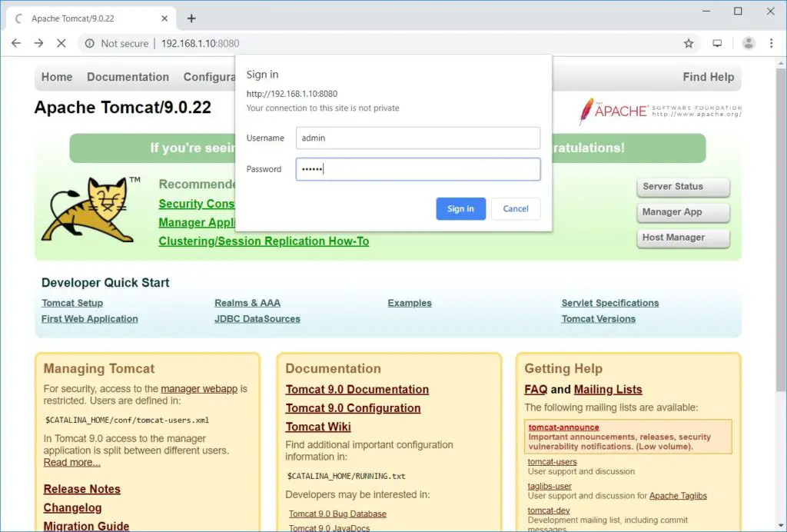Click the scrollbar up arrow
The image size is (787, 532).
click(x=781, y=63)
